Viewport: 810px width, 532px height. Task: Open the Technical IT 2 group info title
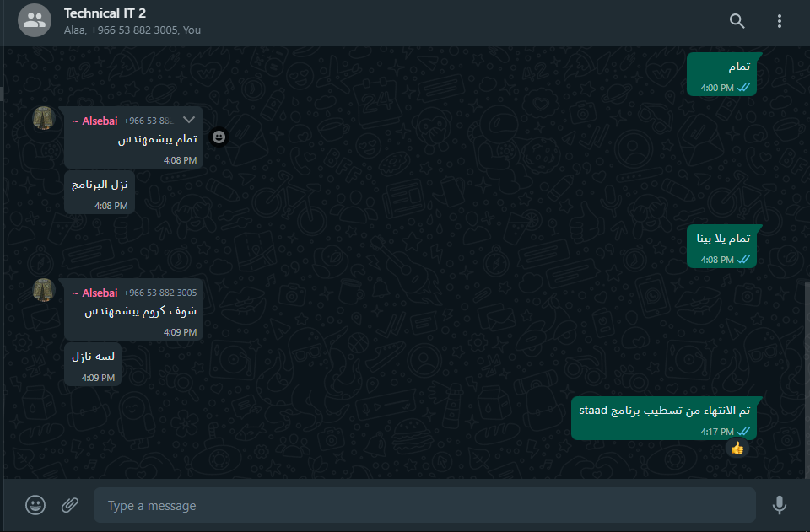[x=105, y=13]
